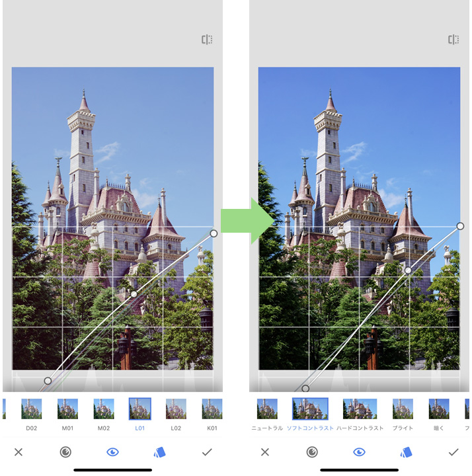
Task: Select the D02 preset thumbnail
Action: tap(32, 409)
